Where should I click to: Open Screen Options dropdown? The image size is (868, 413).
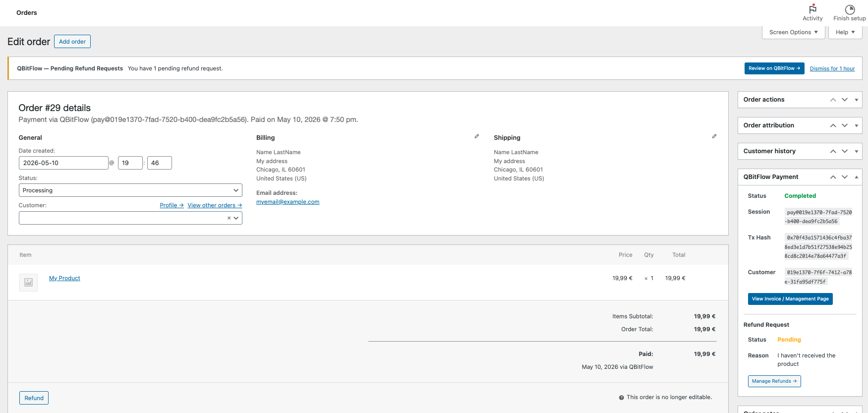click(793, 32)
